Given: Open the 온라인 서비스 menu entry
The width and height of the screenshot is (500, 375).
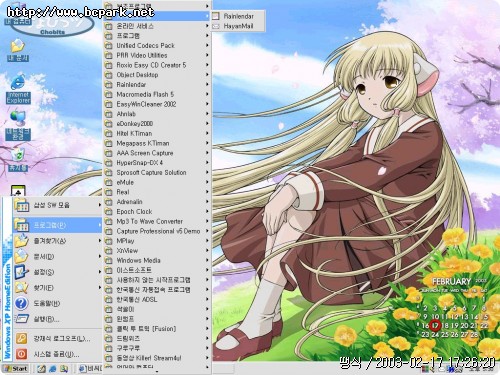Looking at the screenshot, I should click(157, 26).
